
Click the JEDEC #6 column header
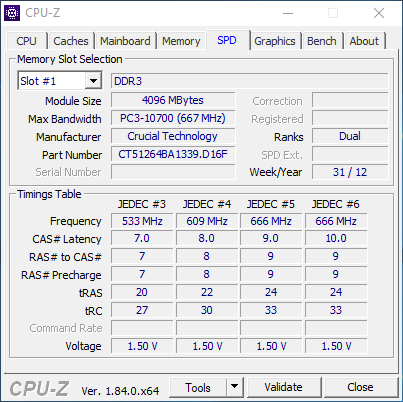pos(336,204)
